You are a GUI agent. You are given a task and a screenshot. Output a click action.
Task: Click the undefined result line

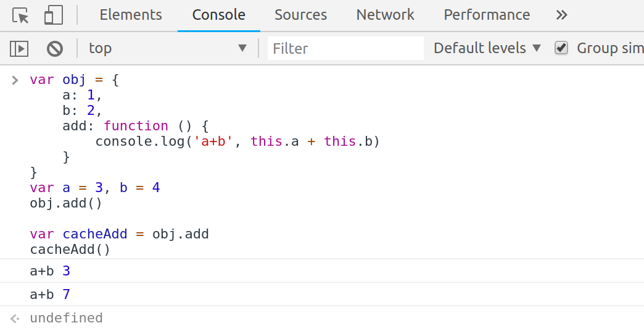(66, 318)
